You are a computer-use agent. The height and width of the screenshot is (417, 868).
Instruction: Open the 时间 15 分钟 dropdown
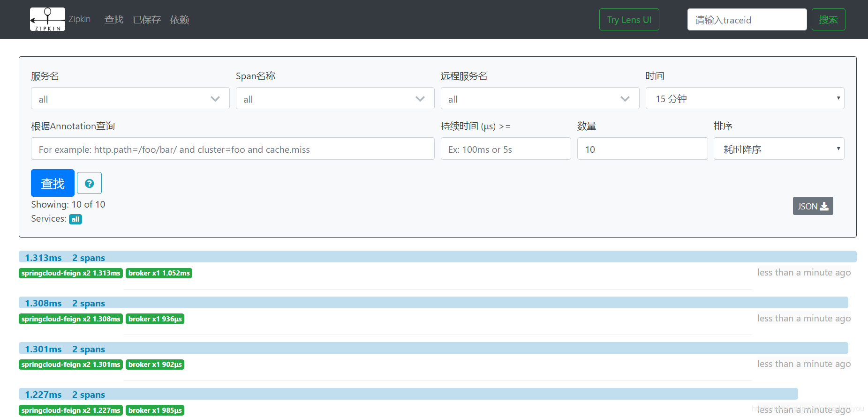pyautogui.click(x=745, y=98)
